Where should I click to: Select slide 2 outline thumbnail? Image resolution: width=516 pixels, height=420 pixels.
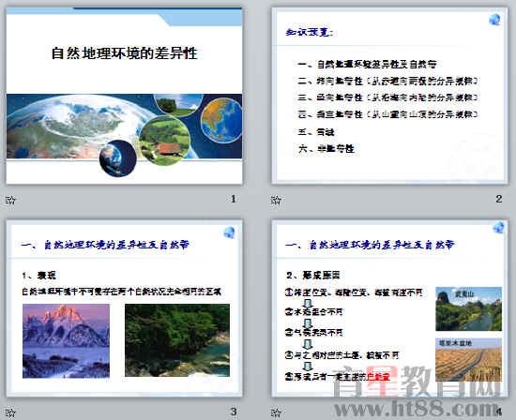tap(389, 96)
